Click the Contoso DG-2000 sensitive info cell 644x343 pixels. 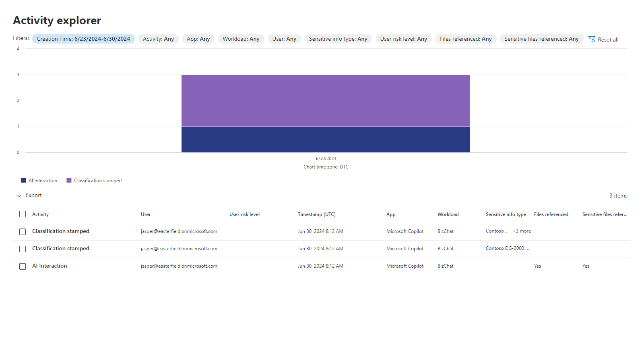coord(507,248)
